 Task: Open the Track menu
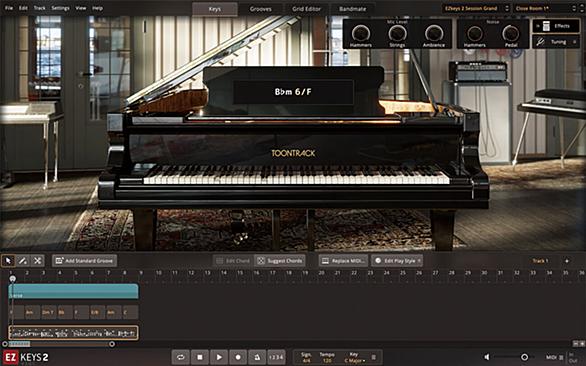(39, 8)
